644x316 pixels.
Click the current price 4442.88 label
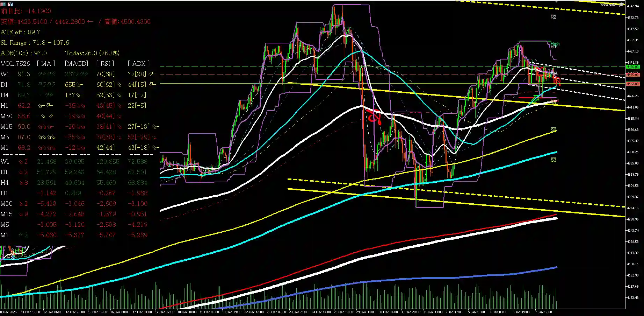(632, 84)
